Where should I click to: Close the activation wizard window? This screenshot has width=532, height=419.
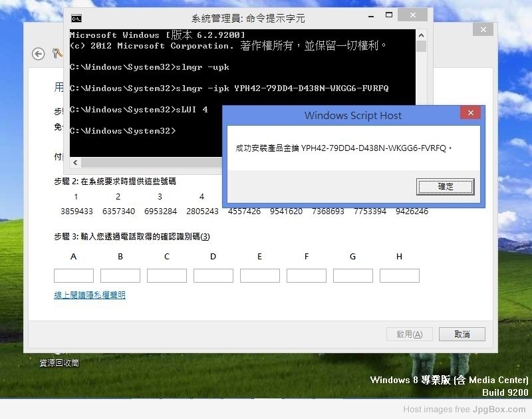(483, 30)
